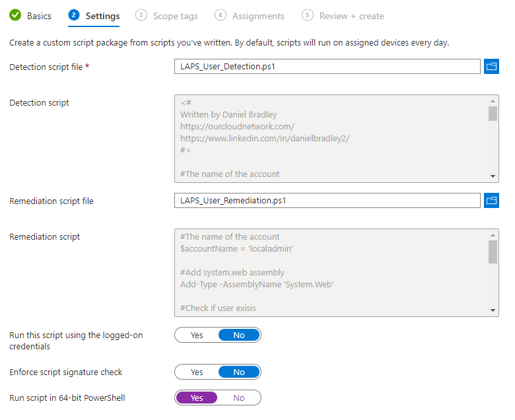
Task: Click the detection script file browse folder icon
Action: click(491, 66)
